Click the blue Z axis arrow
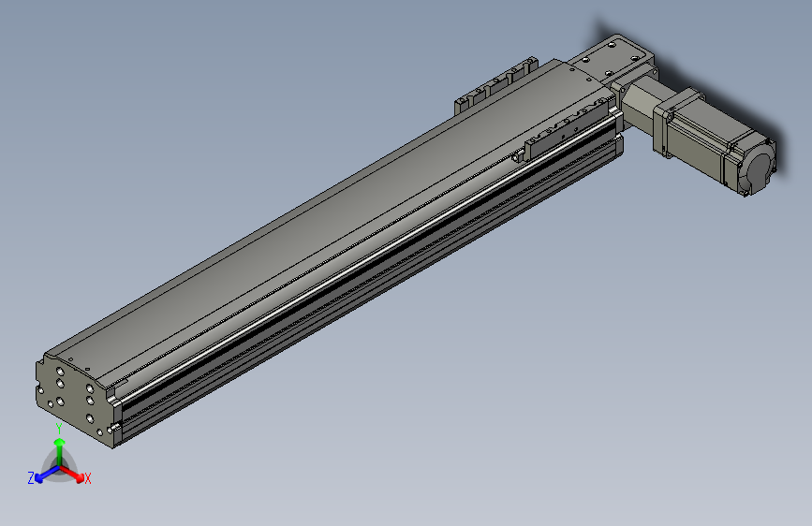812x526 pixels. click(x=47, y=475)
